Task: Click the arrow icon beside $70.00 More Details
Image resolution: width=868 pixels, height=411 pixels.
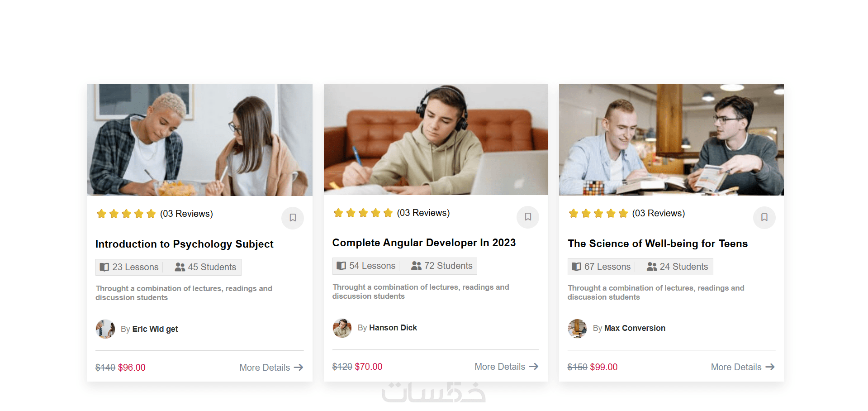Action: pyautogui.click(x=534, y=367)
